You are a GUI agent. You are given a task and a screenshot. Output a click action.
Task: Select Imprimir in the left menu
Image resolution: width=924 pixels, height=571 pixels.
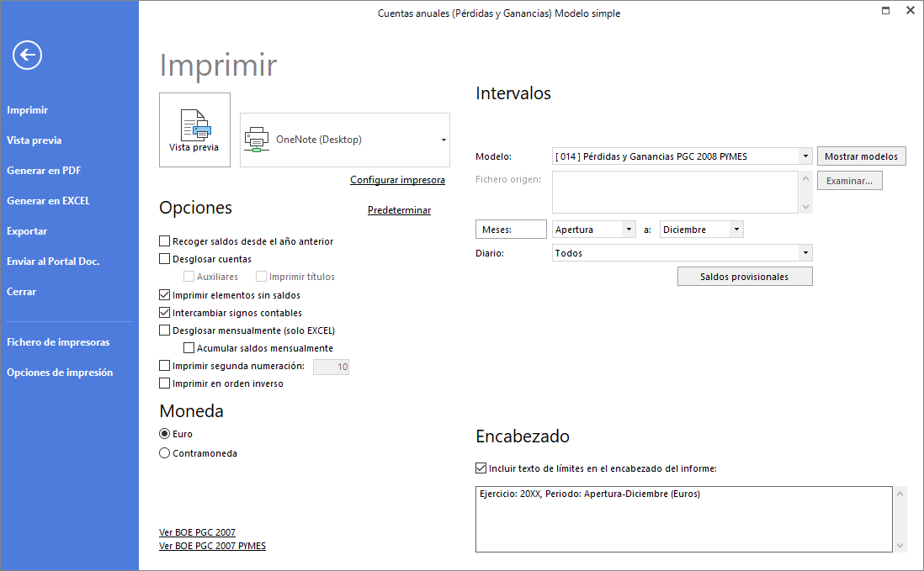28,110
